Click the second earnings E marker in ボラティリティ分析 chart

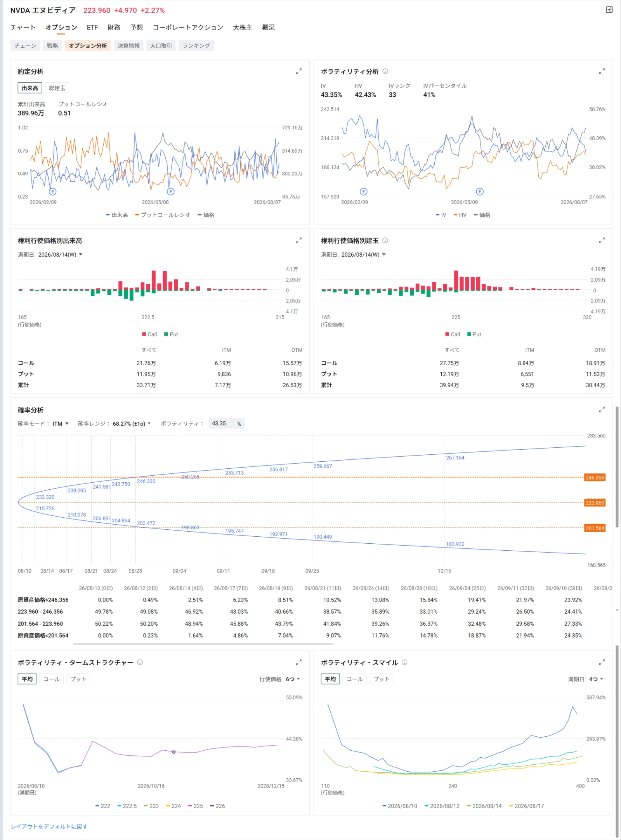click(480, 191)
